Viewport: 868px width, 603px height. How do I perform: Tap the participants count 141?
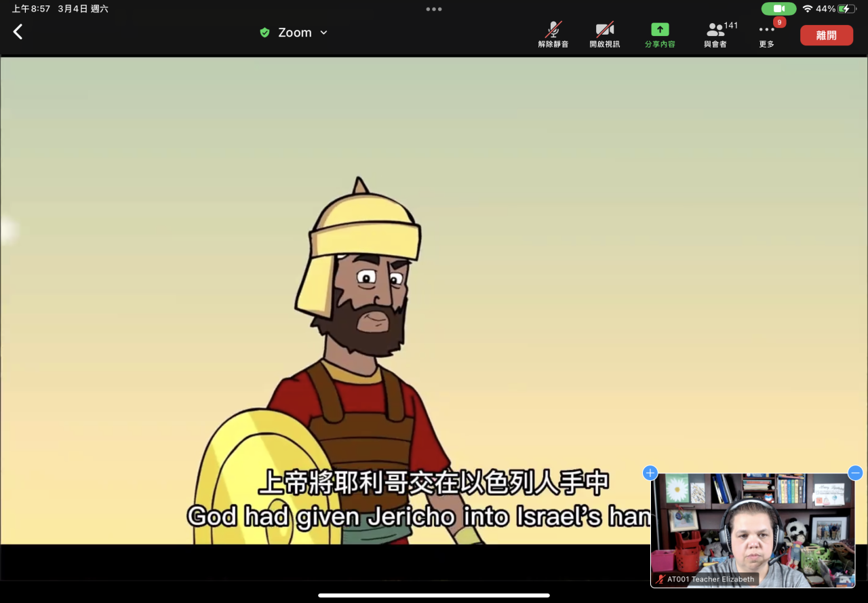point(731,26)
